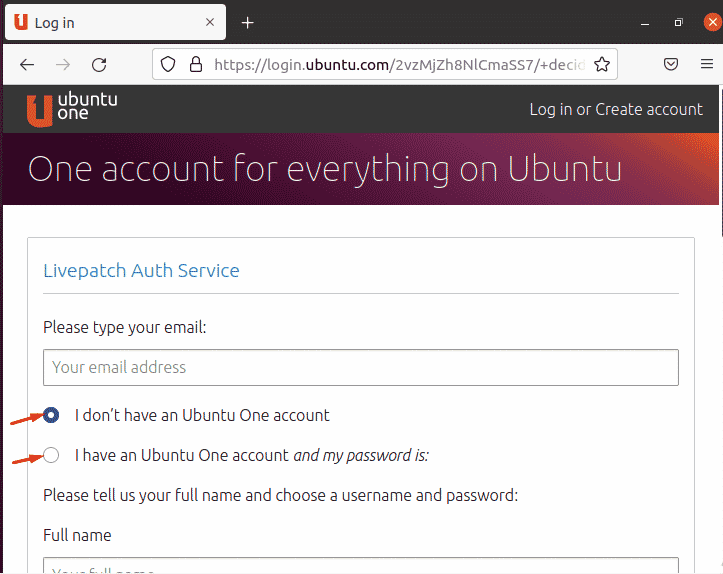Open Log in or Create account link
Image resolution: width=723 pixels, height=574 pixels.
click(616, 110)
